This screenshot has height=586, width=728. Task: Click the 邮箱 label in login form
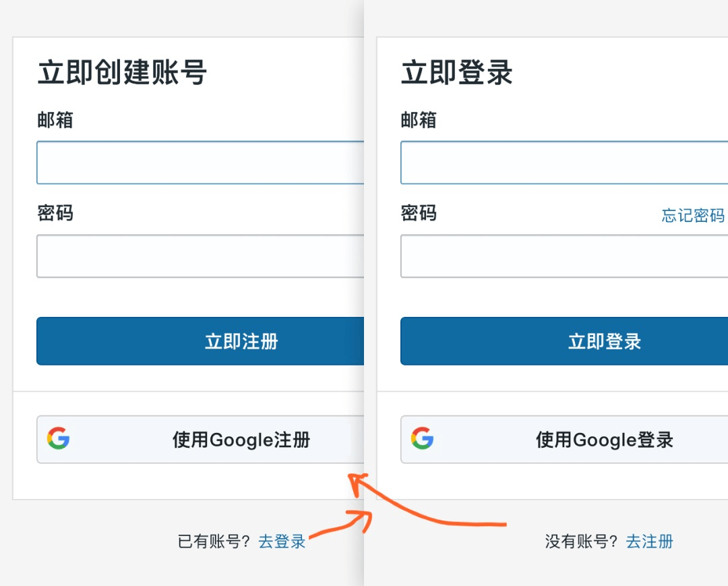coord(419,121)
